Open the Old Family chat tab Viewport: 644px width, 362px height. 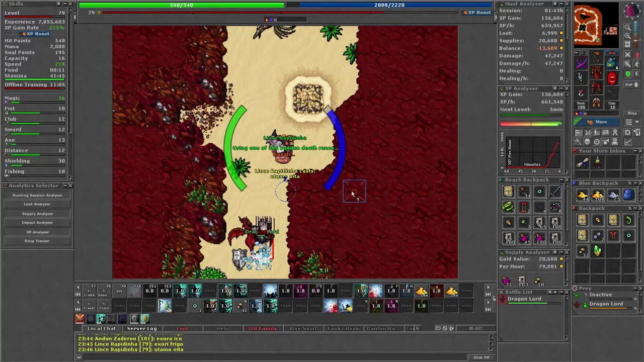263,328
